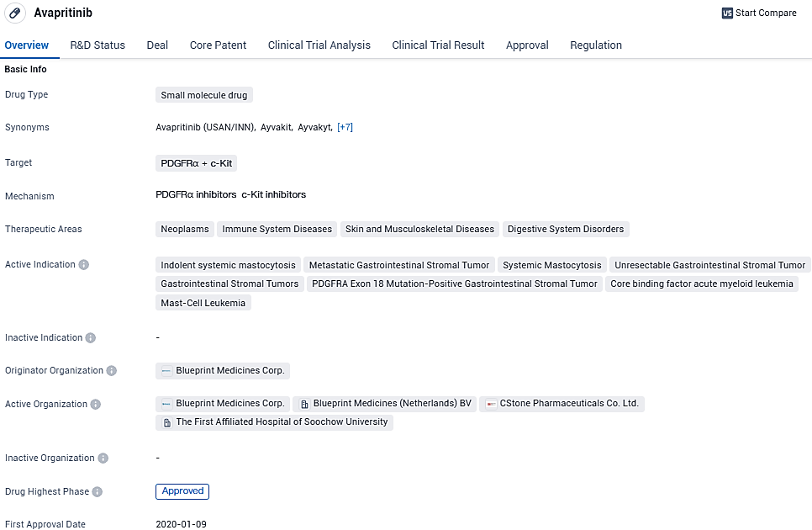Switch to Clinical Trial Analysis tab
This screenshot has height=530, width=812.
319,45
